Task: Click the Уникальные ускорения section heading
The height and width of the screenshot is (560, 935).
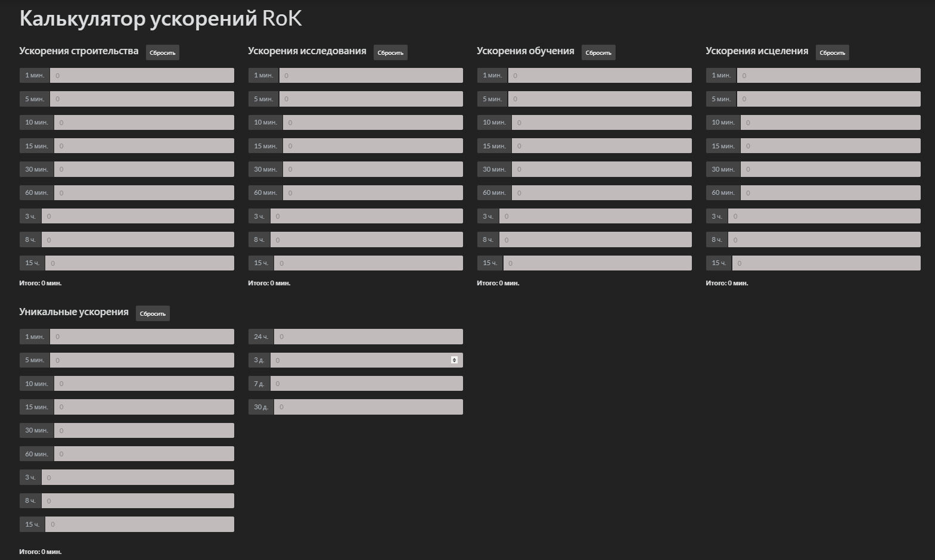Action: pos(74,312)
